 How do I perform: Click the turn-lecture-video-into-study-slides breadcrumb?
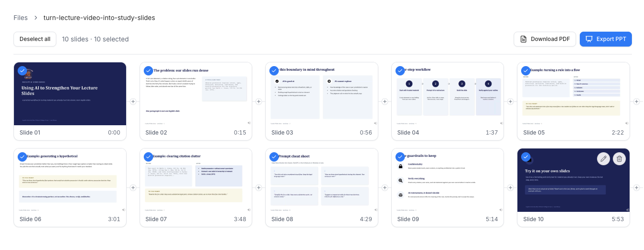99,18
